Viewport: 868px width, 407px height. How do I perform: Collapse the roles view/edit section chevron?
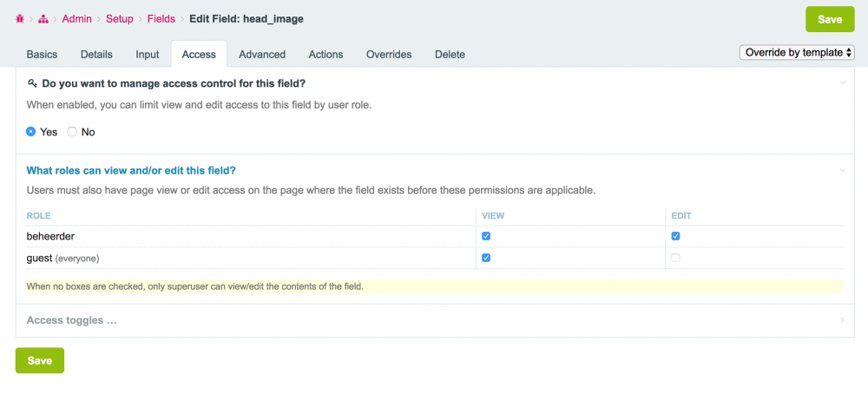842,170
